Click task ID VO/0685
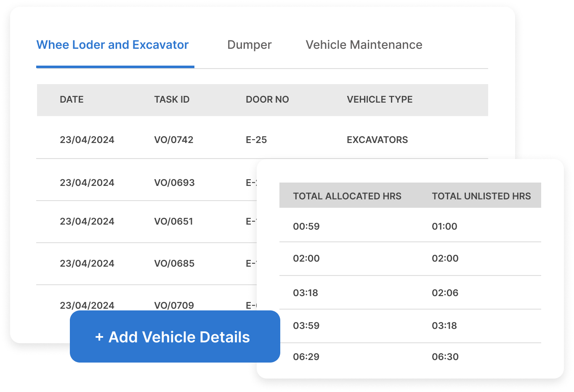 pyautogui.click(x=174, y=263)
